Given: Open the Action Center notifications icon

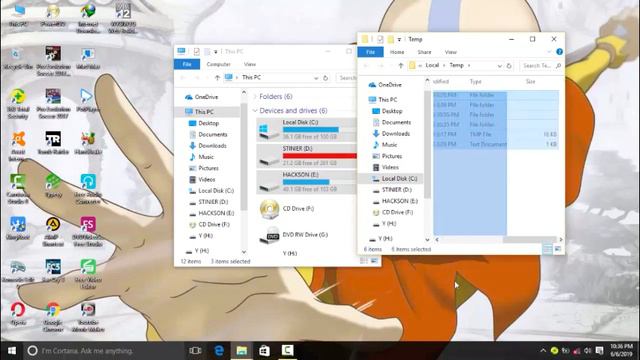Looking at the screenshot, I should pos(599,351).
